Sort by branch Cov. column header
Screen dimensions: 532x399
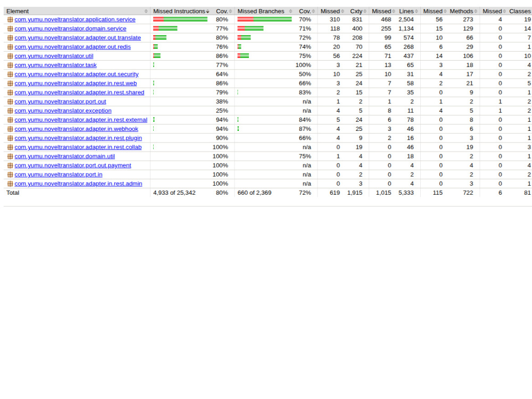point(307,11)
